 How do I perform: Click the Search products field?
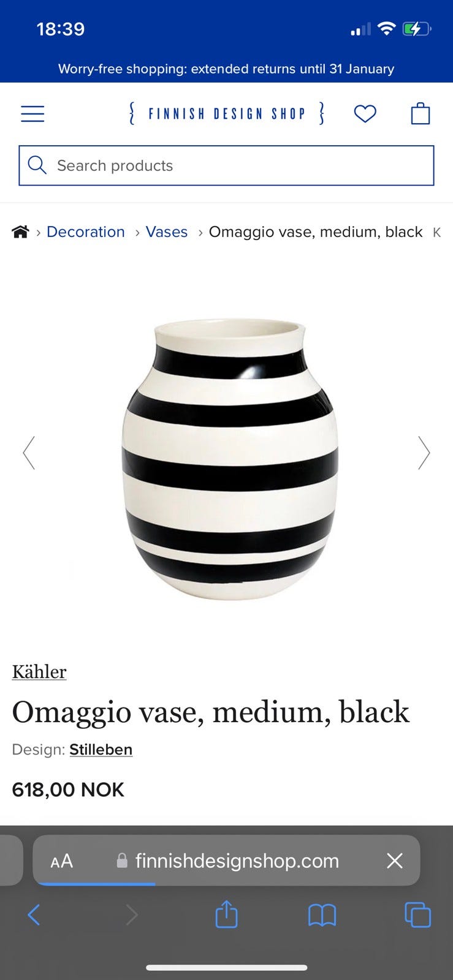[x=226, y=165]
